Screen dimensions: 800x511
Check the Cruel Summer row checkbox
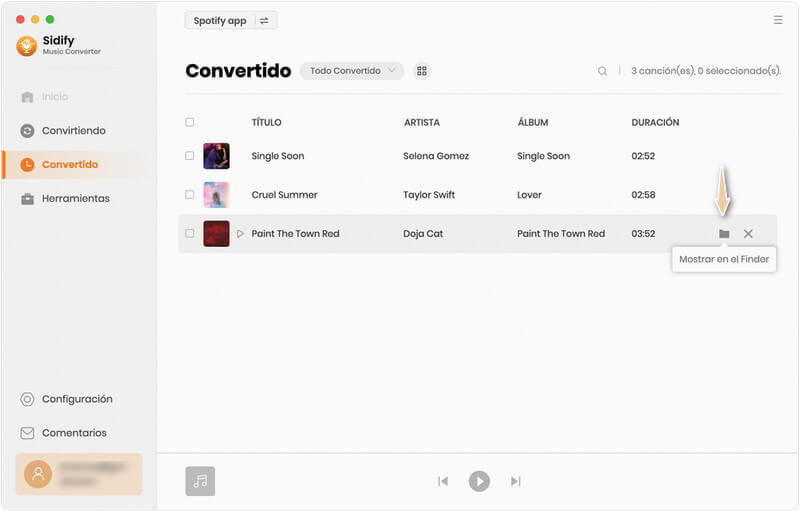[x=190, y=194]
